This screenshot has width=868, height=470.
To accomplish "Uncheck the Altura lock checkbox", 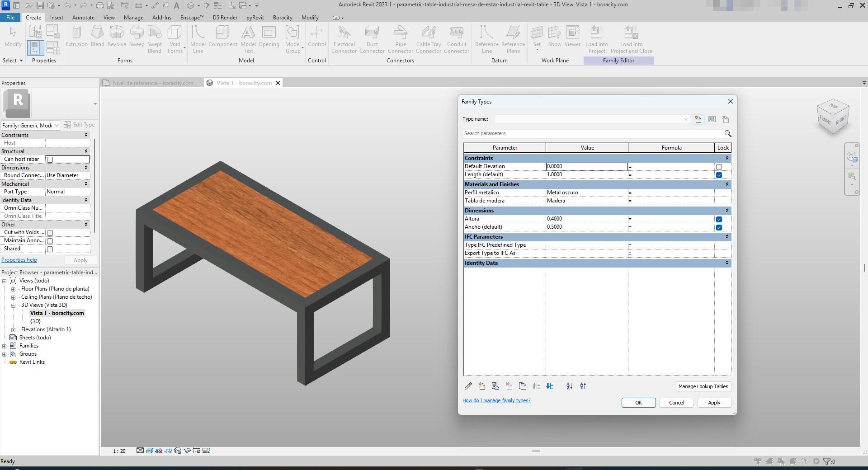I will coord(719,219).
